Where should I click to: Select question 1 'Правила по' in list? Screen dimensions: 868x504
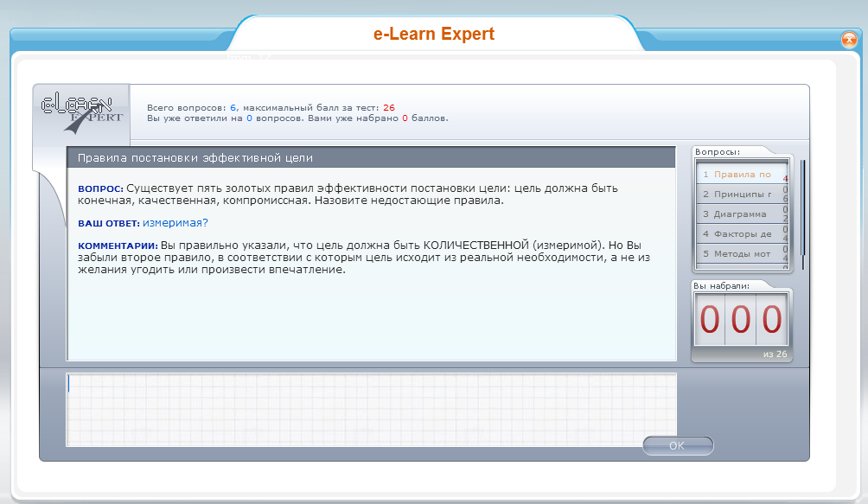(742, 175)
